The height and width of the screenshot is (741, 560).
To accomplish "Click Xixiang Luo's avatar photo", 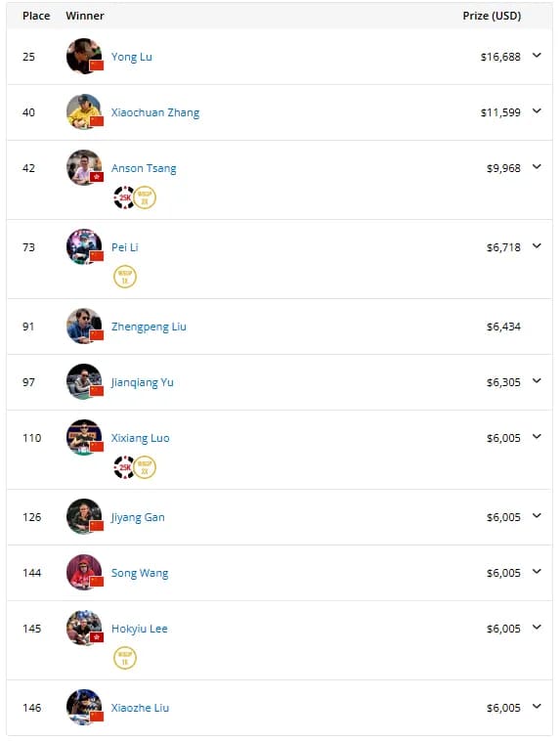I will [x=84, y=437].
